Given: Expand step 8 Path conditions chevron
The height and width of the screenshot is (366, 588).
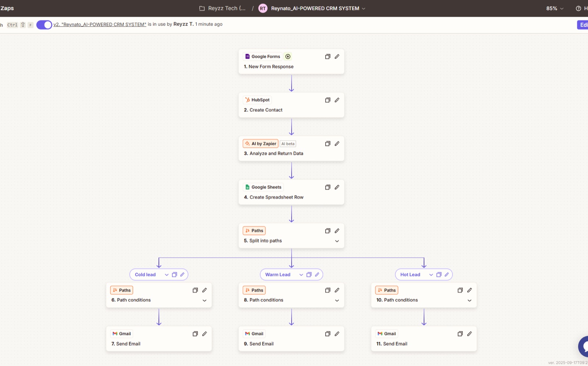Looking at the screenshot, I should coord(337,301).
